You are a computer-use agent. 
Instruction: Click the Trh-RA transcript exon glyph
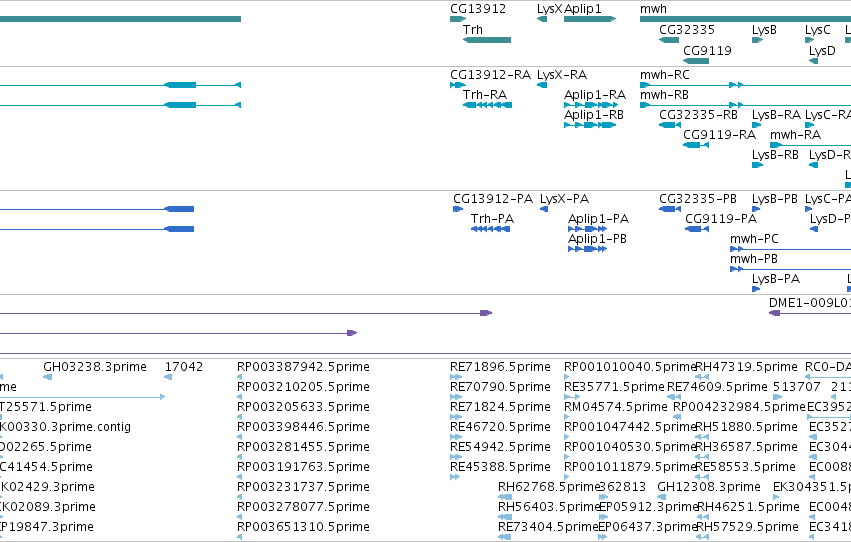tap(487, 105)
